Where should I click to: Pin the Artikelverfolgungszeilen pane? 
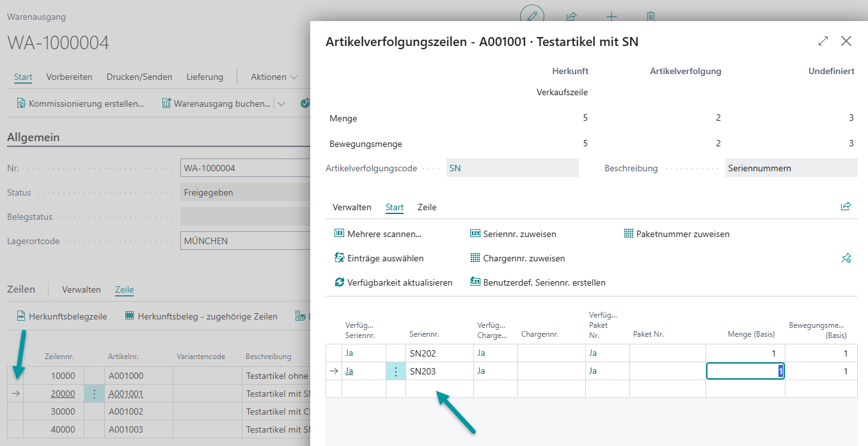pyautogui.click(x=846, y=258)
